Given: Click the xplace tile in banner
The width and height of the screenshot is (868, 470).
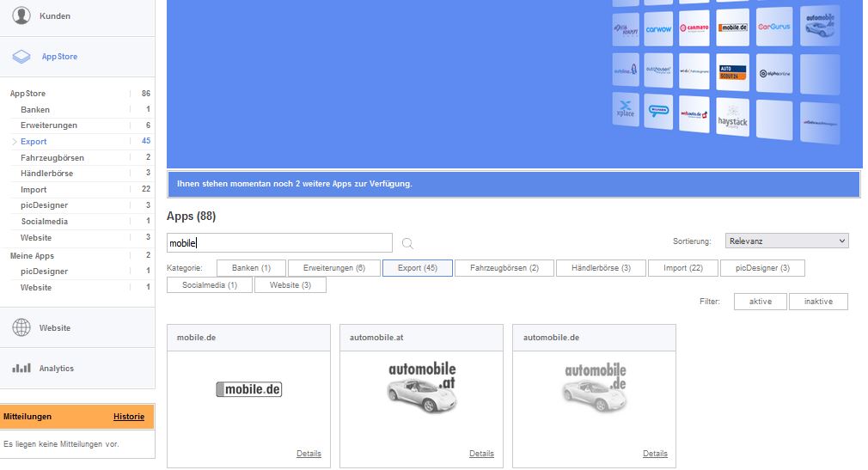Looking at the screenshot, I should pos(626,109).
